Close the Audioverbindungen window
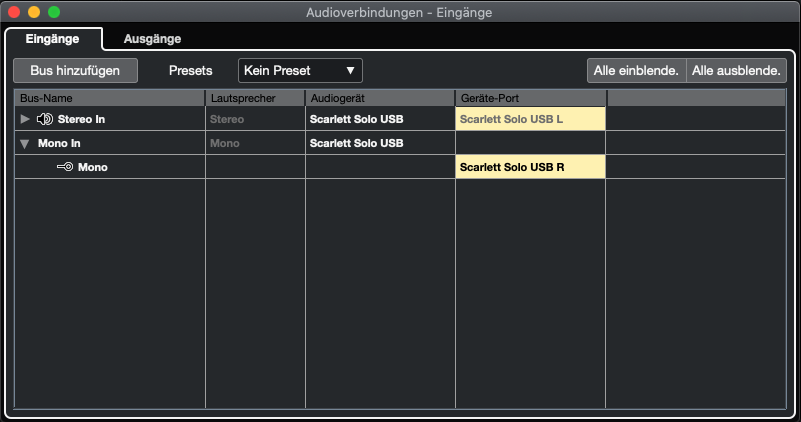 tap(14, 12)
